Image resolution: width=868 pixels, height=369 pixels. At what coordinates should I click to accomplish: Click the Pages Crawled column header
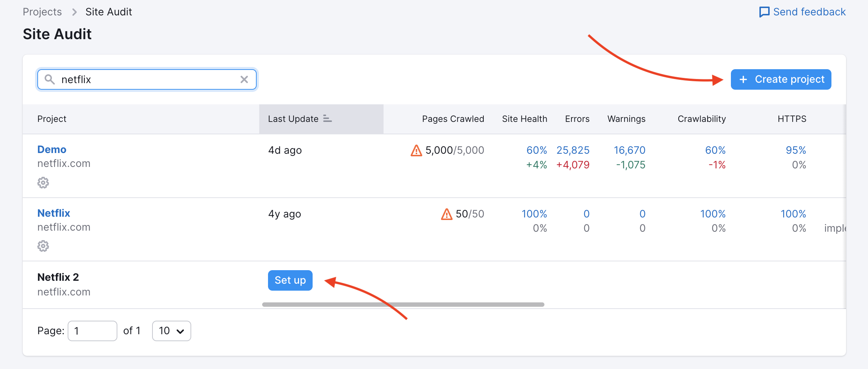point(453,119)
